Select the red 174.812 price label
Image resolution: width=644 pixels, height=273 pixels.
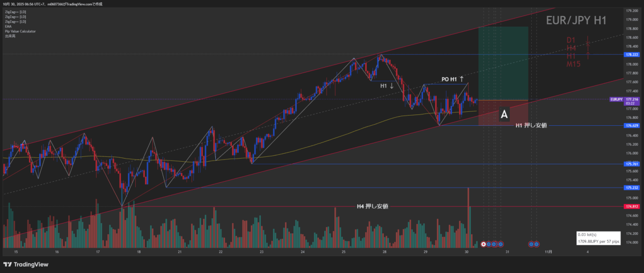632,206
